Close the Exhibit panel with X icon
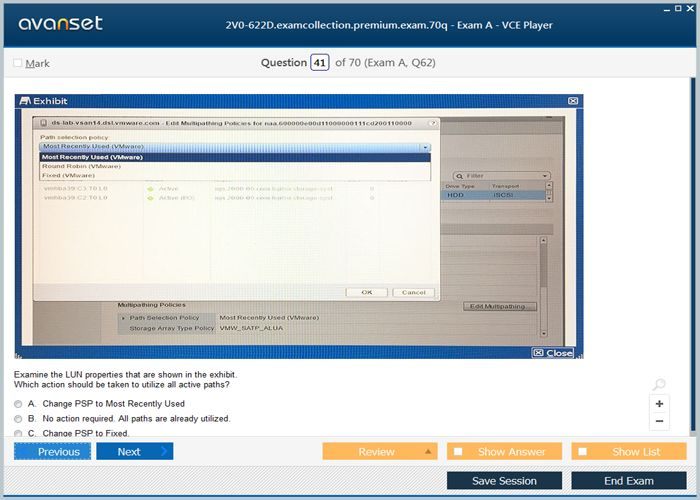This screenshot has height=500, width=700. point(572,101)
